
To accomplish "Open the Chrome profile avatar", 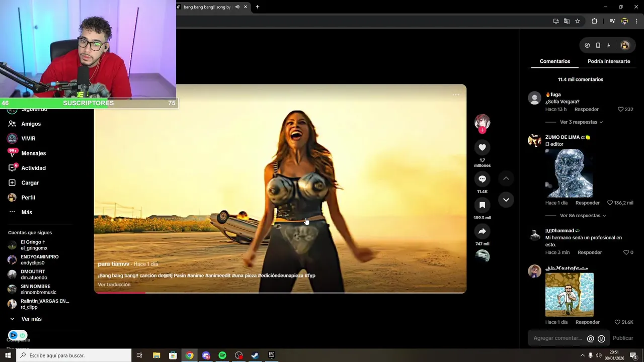I will (624, 21).
